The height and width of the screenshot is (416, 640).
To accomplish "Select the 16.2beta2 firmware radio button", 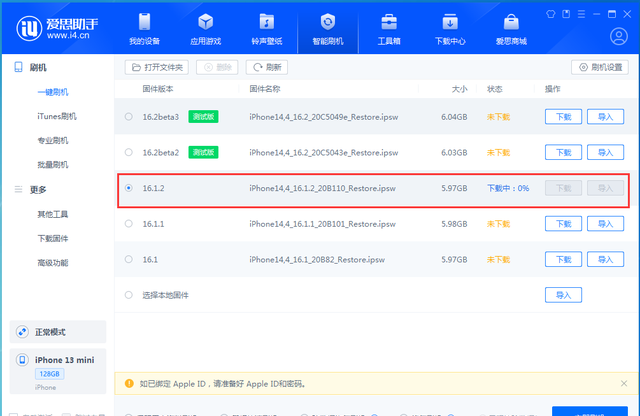I will coord(129,152).
